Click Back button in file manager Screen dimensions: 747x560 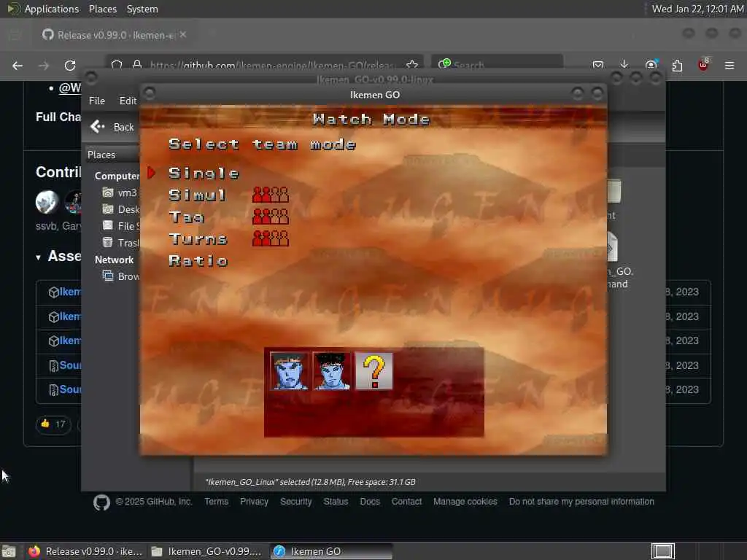pos(112,127)
